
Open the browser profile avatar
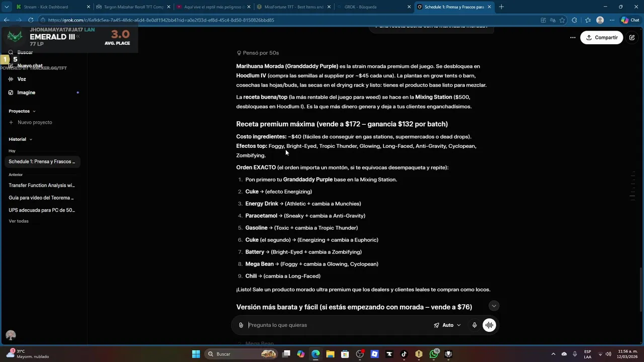pos(600,20)
